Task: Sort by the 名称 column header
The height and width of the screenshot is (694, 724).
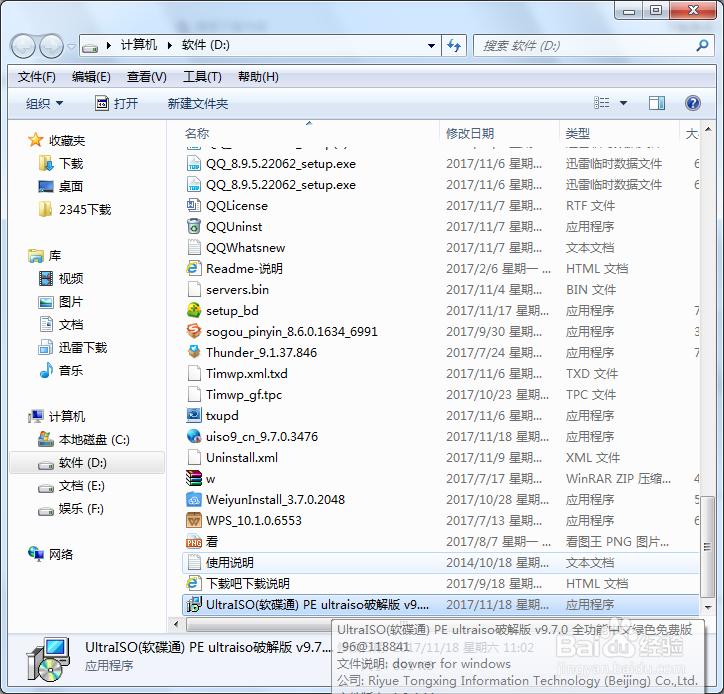Action: [x=197, y=134]
